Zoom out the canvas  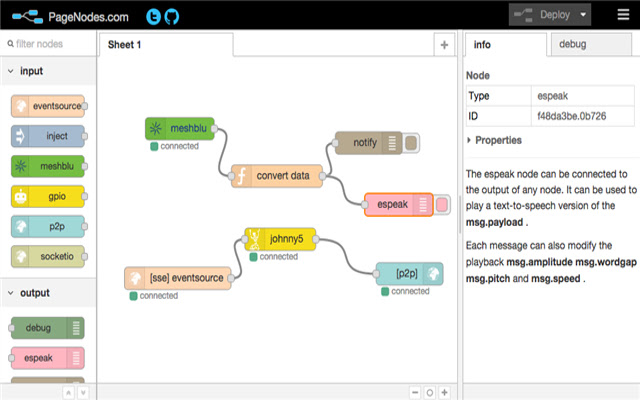coord(415,393)
